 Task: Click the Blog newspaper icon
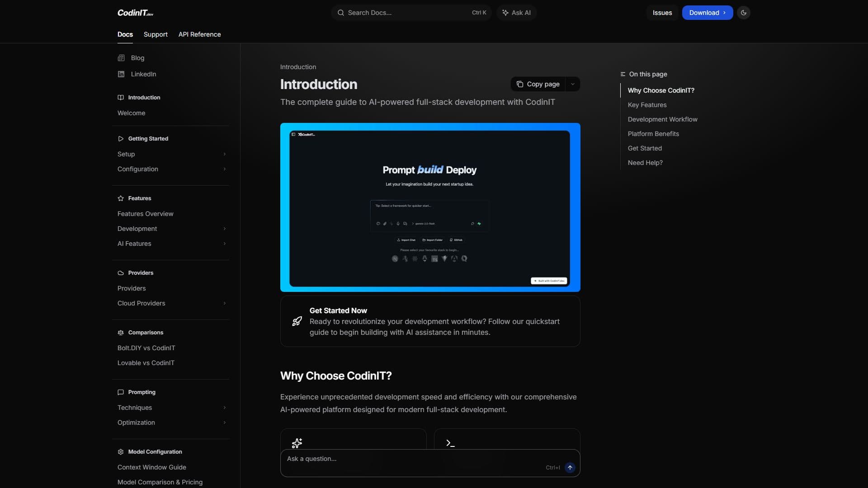pos(121,58)
